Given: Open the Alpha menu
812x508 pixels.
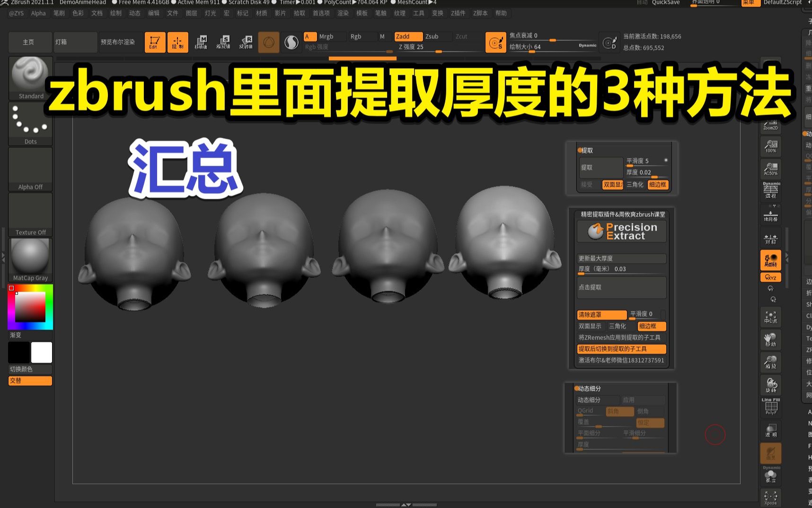Looking at the screenshot, I should click(38, 13).
